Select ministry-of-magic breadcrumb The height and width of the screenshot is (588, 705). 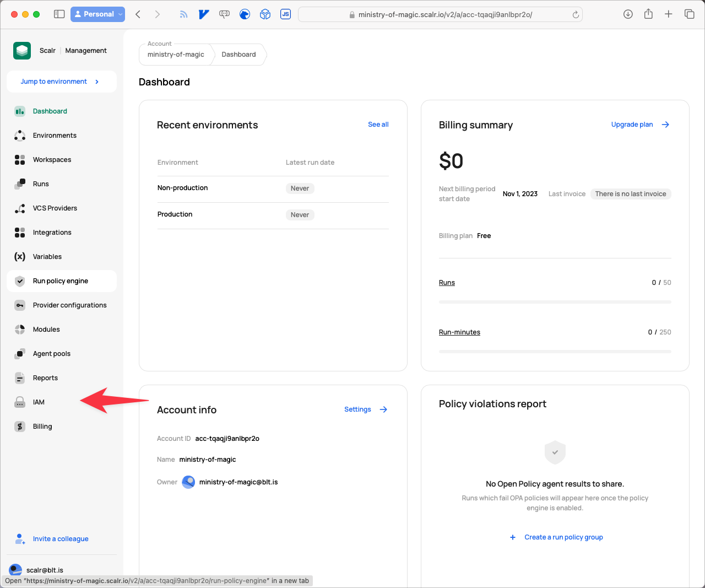point(176,55)
